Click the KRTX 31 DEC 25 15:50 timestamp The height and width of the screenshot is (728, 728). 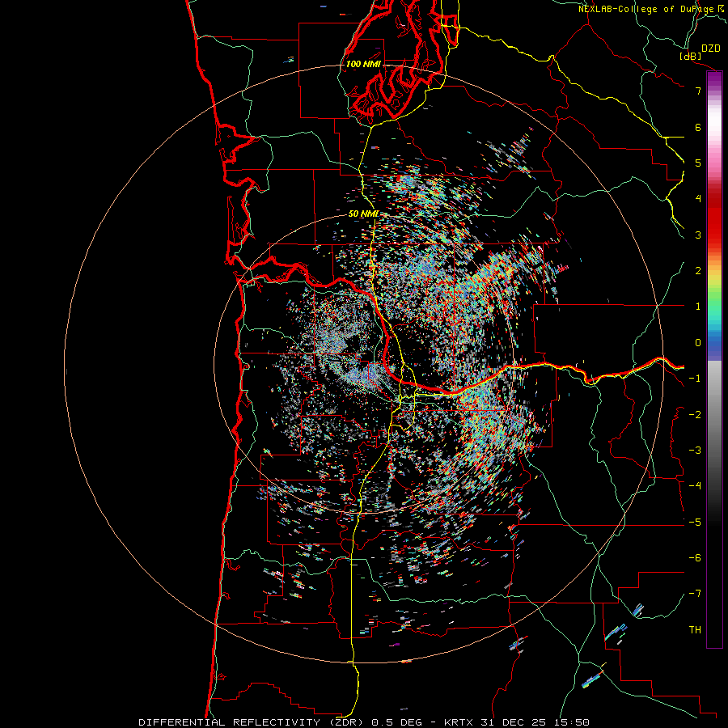(517, 722)
